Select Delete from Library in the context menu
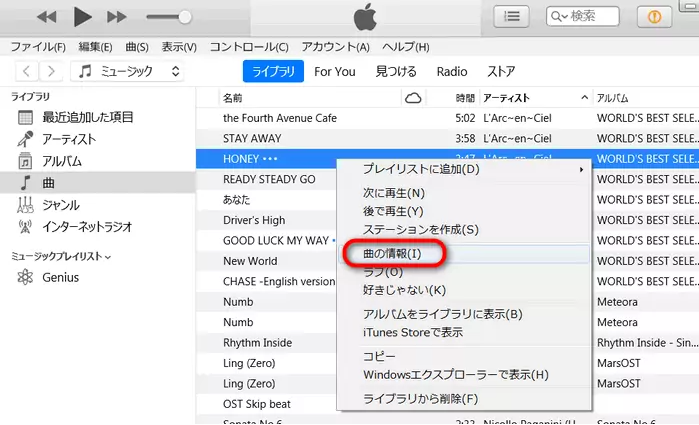The width and height of the screenshot is (699, 425). coord(420,399)
